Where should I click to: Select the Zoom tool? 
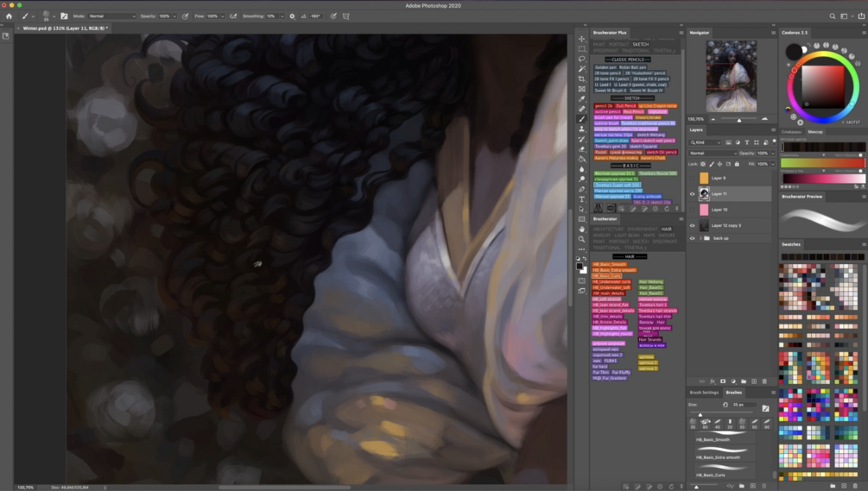(x=582, y=239)
